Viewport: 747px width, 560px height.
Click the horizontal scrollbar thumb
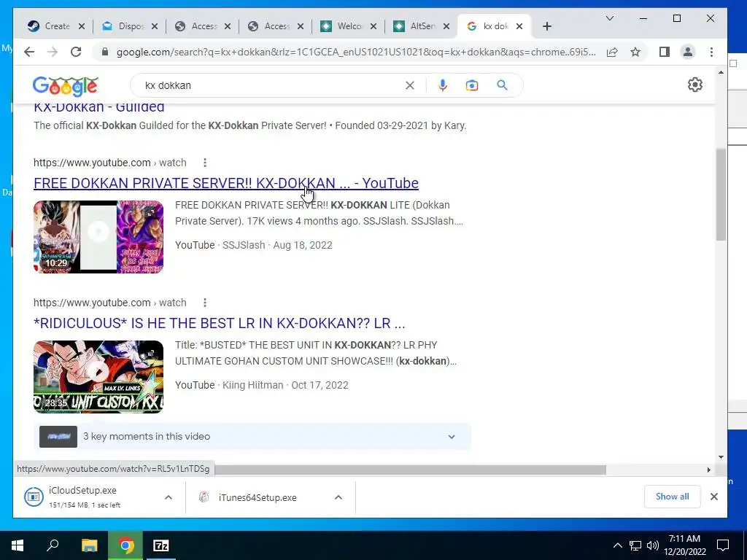(410, 470)
